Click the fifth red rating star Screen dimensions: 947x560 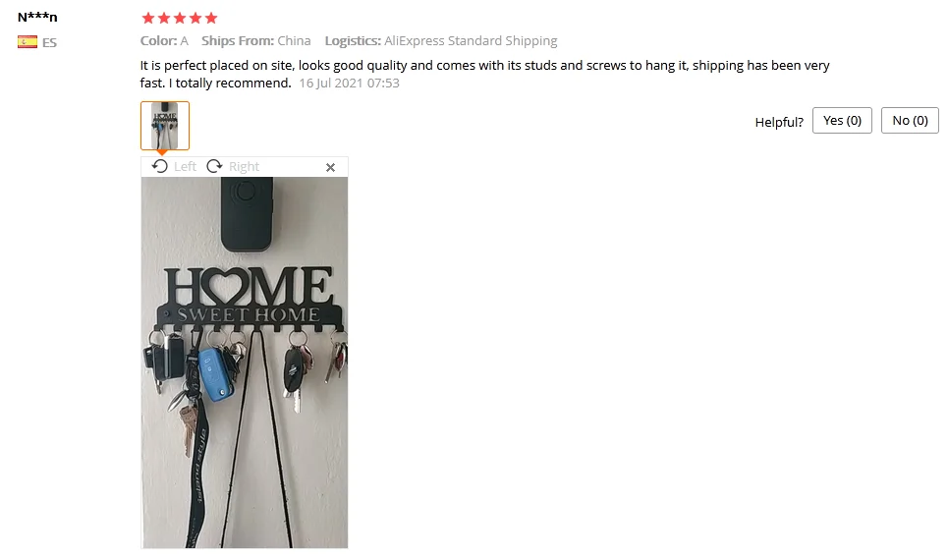211,18
